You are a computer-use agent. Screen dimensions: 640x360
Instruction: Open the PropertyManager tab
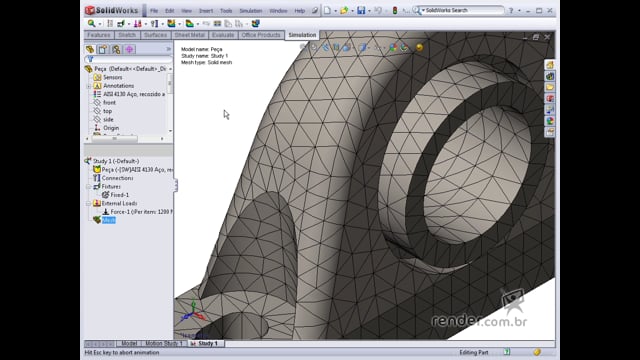102,49
